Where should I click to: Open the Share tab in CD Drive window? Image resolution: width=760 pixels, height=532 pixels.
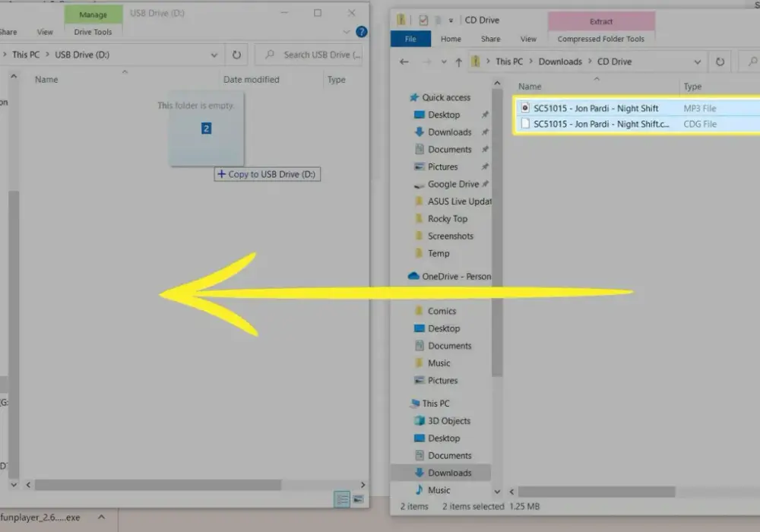coord(490,39)
